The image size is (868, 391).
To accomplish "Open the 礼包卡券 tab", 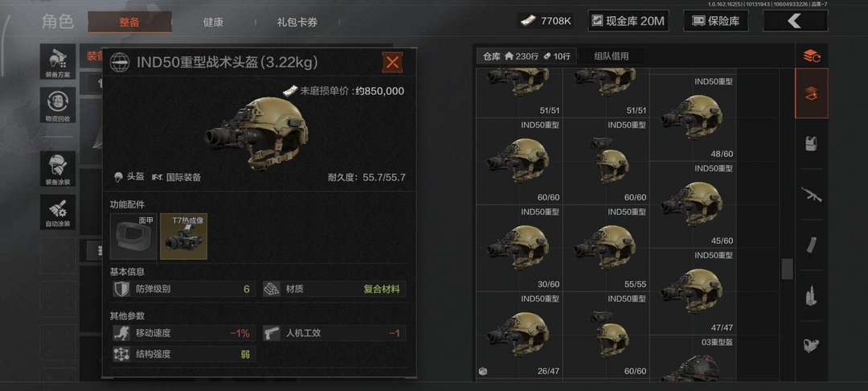I will 297,23.
